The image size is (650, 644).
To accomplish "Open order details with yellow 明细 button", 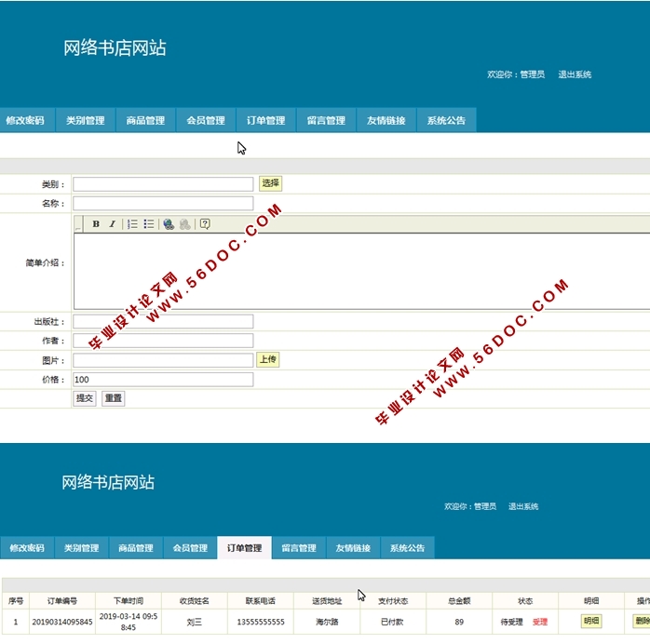I will (x=591, y=621).
